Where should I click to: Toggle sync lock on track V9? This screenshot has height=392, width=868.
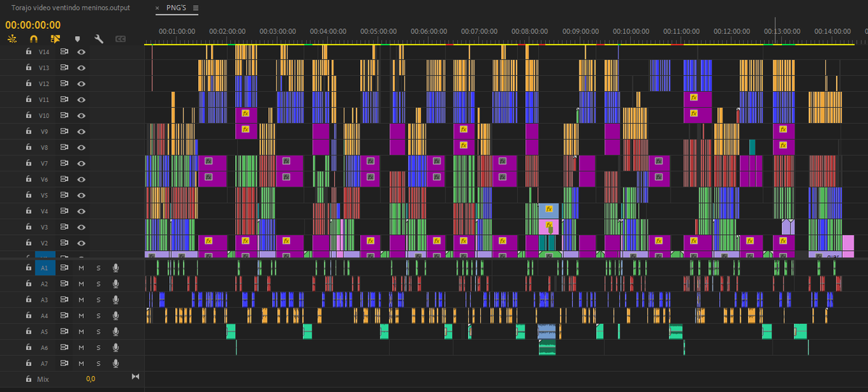pos(64,131)
